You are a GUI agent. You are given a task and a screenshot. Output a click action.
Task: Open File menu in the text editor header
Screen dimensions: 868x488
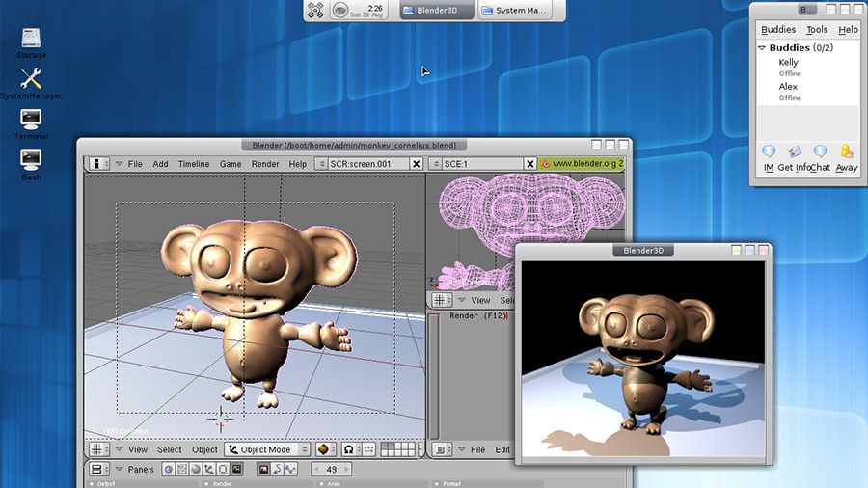pyautogui.click(x=477, y=449)
